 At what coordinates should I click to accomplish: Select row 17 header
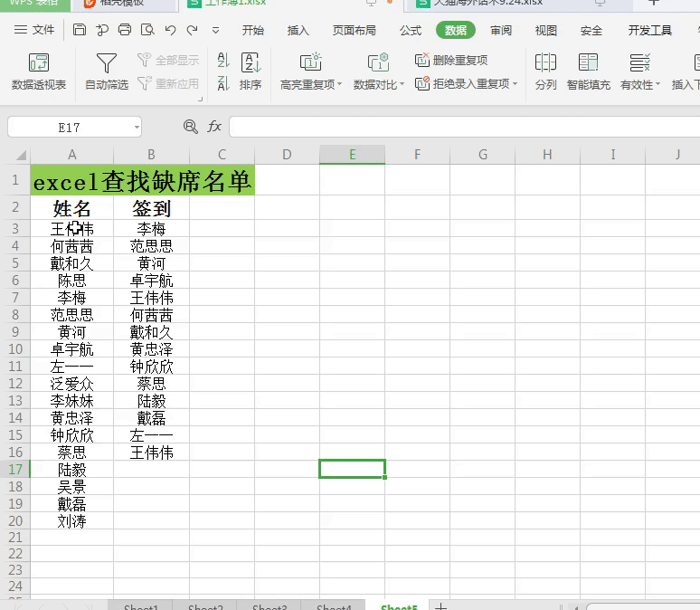15,469
